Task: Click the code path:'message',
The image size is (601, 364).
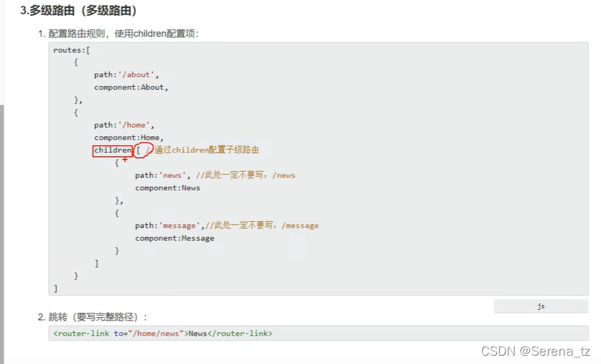Action: (170, 225)
